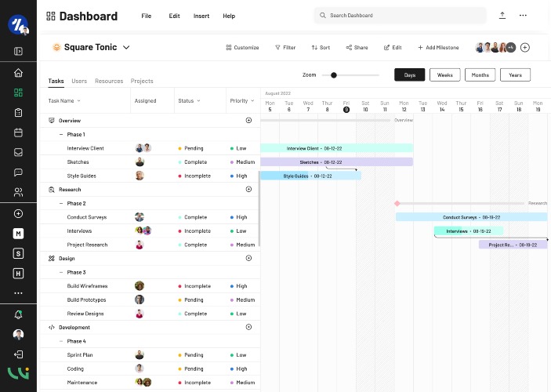
Task: Click the logout icon in sidebar
Action: click(x=18, y=354)
